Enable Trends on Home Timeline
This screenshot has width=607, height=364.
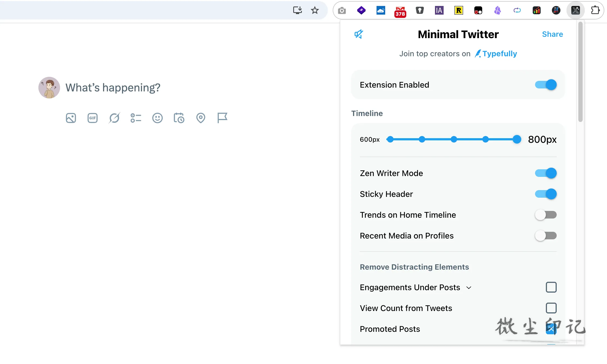(546, 215)
